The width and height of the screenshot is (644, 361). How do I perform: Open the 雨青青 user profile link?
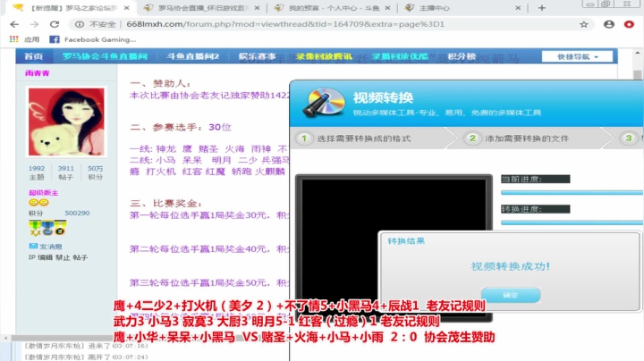click(x=37, y=73)
